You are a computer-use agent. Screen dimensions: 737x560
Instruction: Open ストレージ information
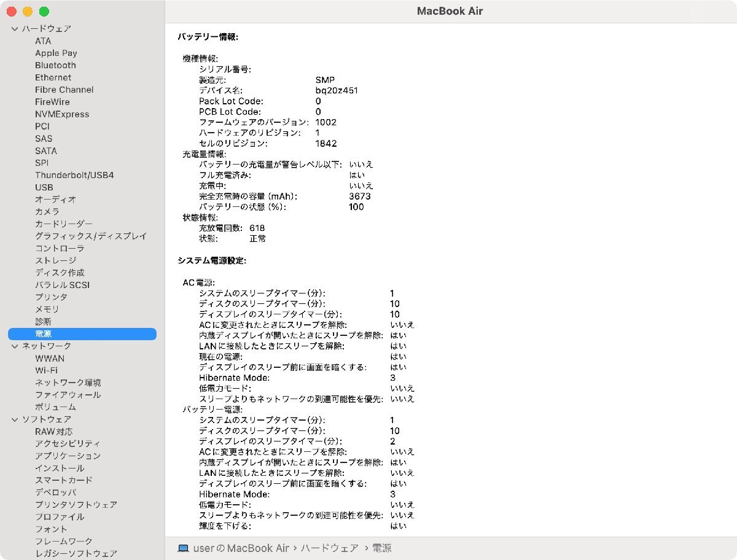coord(55,260)
